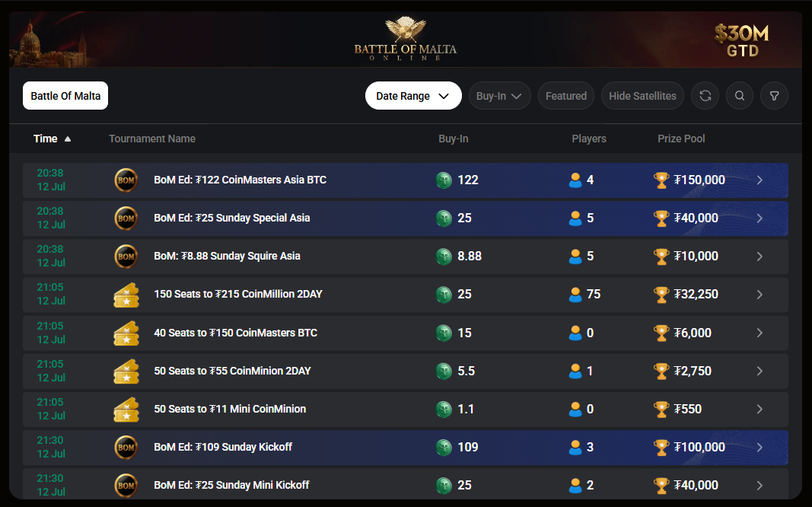The height and width of the screenshot is (507, 812).
Task: Click BOM badge of Sunday Squire Asia
Action: tap(126, 257)
